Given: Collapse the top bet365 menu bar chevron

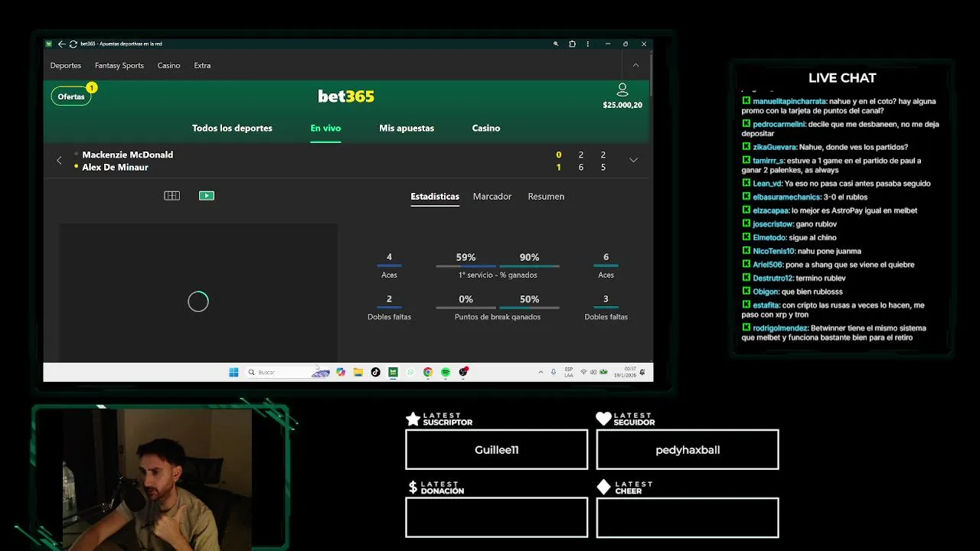Looking at the screenshot, I should [x=635, y=65].
